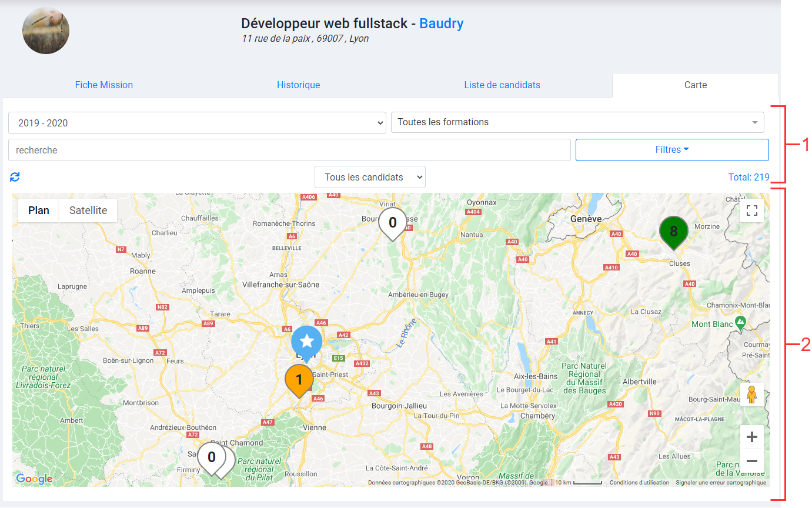Click the Genève city label on map

click(586, 219)
